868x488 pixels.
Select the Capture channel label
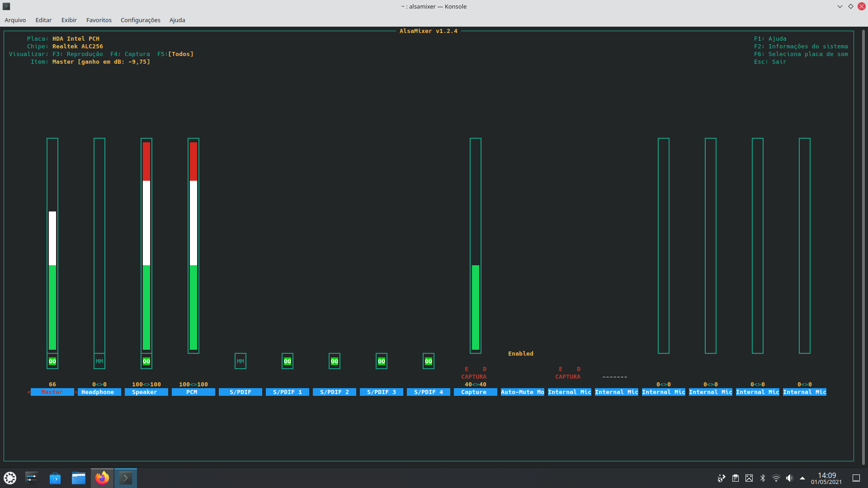[x=476, y=392]
